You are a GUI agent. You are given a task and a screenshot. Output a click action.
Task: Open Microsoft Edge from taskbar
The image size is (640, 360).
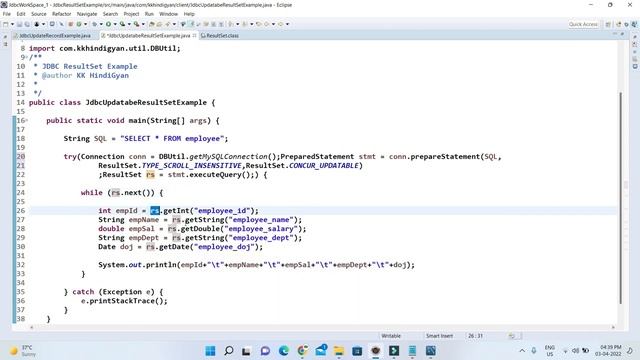coord(284,351)
